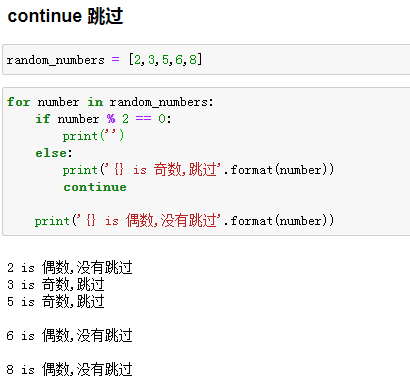
Task: Click the empty print('') statement
Action: (93, 136)
